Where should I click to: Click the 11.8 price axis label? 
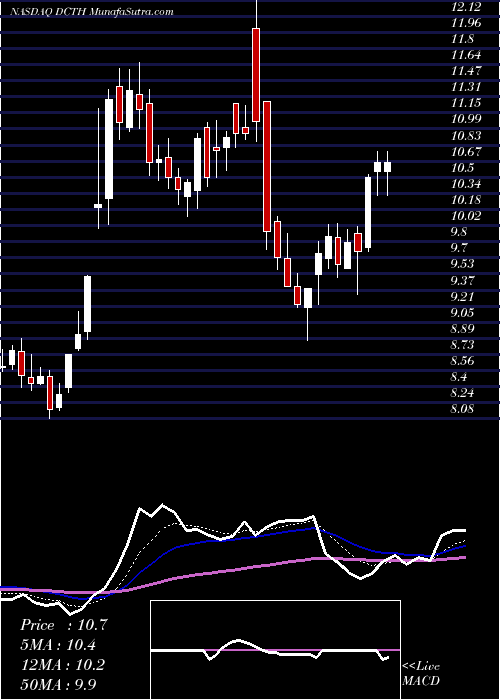tap(463, 39)
